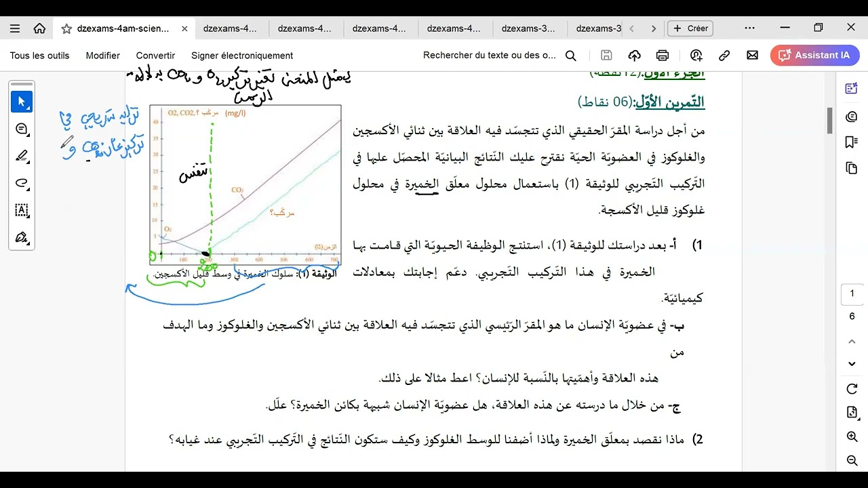Screen dimensions: 868x488
Task: Go to next page arrow
Action: (852, 364)
